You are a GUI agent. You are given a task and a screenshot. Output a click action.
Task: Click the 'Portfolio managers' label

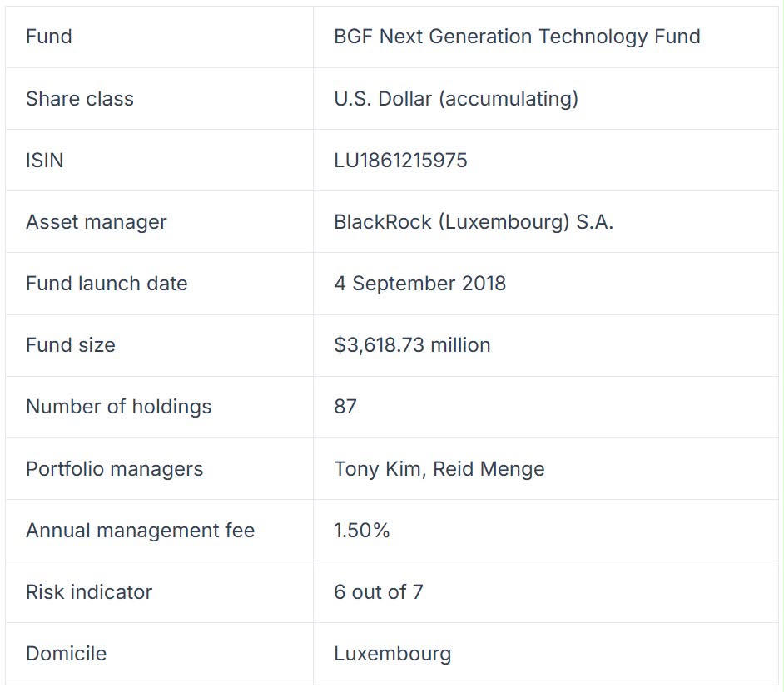tap(115, 469)
